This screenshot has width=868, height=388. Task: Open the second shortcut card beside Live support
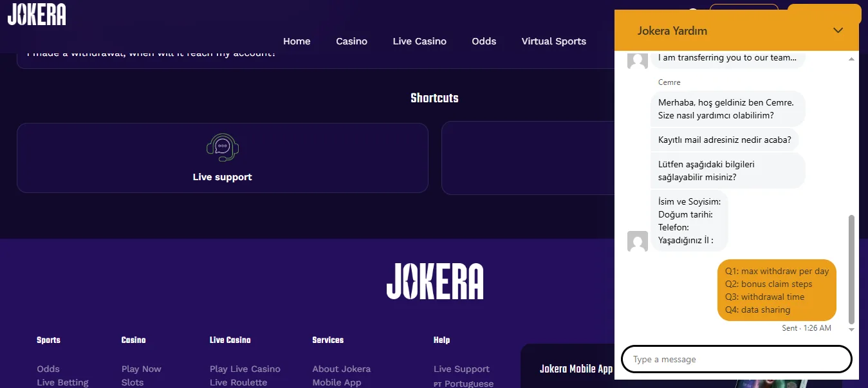click(x=528, y=158)
